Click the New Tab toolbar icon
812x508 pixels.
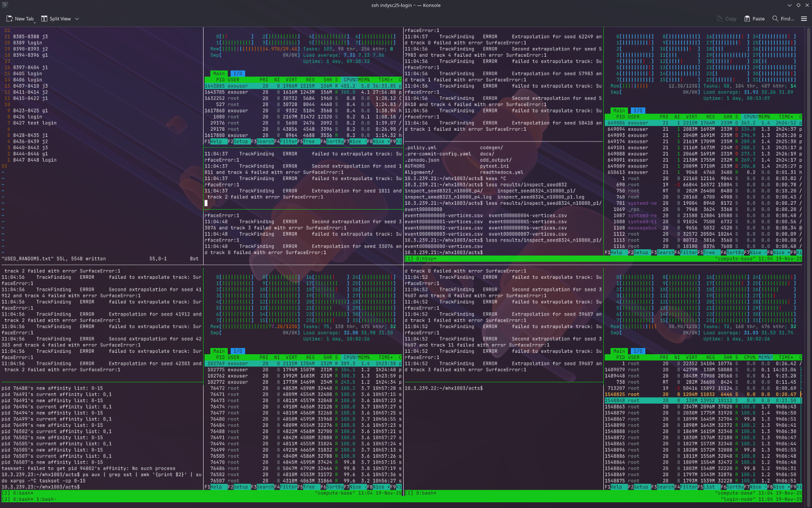click(10, 19)
